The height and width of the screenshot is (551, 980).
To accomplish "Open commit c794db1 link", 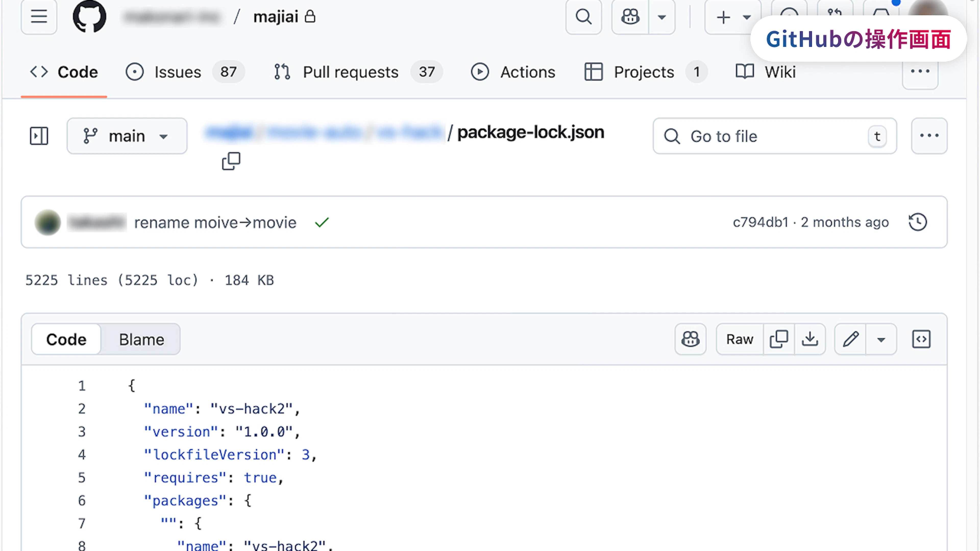I will tap(760, 222).
